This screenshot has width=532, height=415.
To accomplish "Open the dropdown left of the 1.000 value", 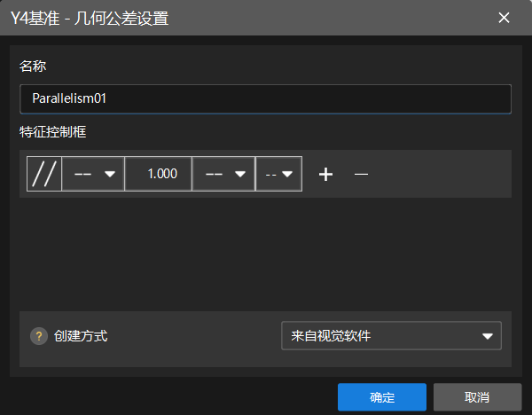I will pyautogui.click(x=93, y=174).
